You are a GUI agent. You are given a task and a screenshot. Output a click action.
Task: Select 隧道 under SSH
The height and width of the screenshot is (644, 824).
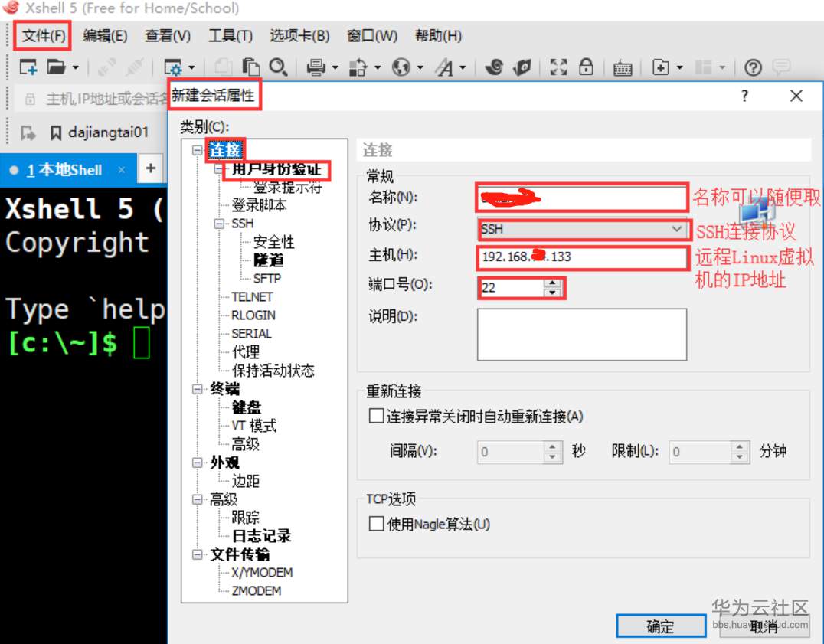pos(269,260)
